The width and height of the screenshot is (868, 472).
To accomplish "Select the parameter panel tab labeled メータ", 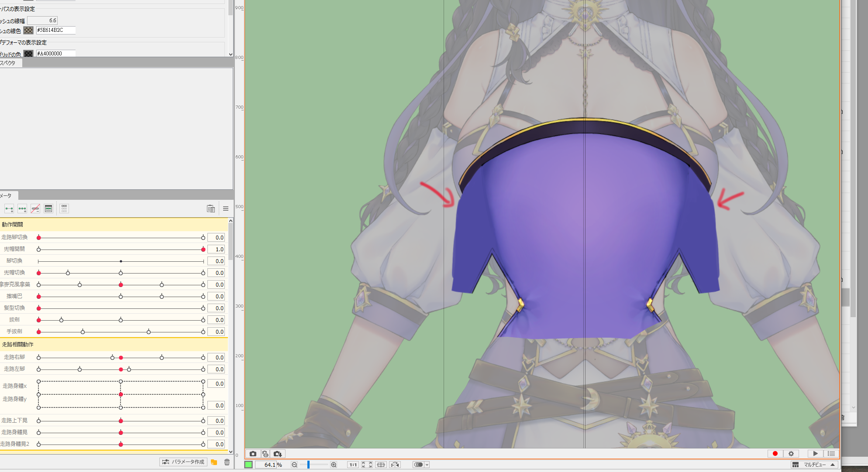I will pyautogui.click(x=6, y=195).
